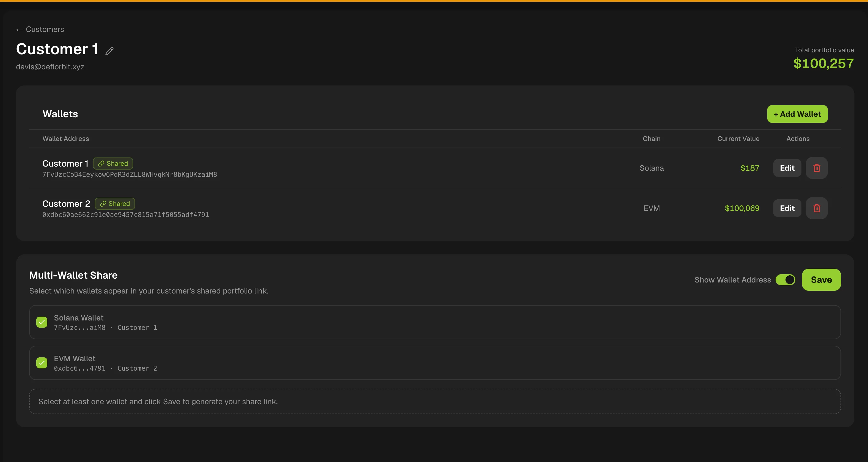
Task: Select the Solana address 7FvUzcCoB4Eeykow6PdR3dZLL8WHvqkNr8bKgUKzaiM8
Action: tap(130, 174)
